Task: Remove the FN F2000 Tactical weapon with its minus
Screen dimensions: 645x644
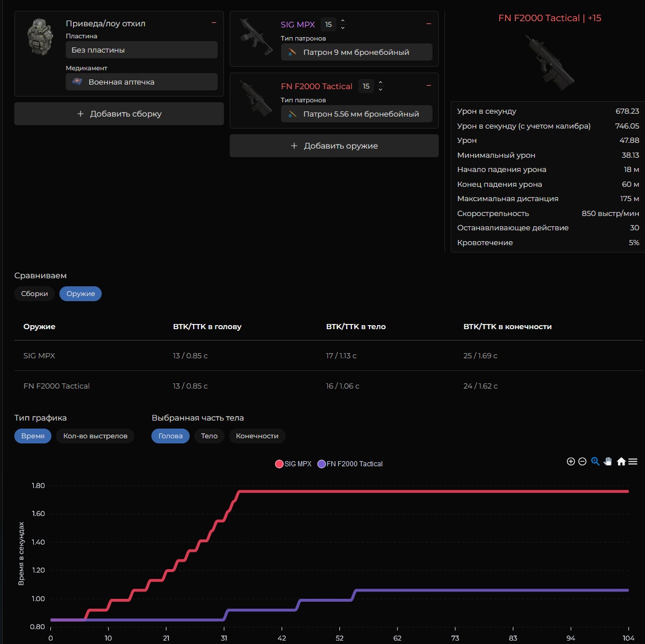Action: 428,86
